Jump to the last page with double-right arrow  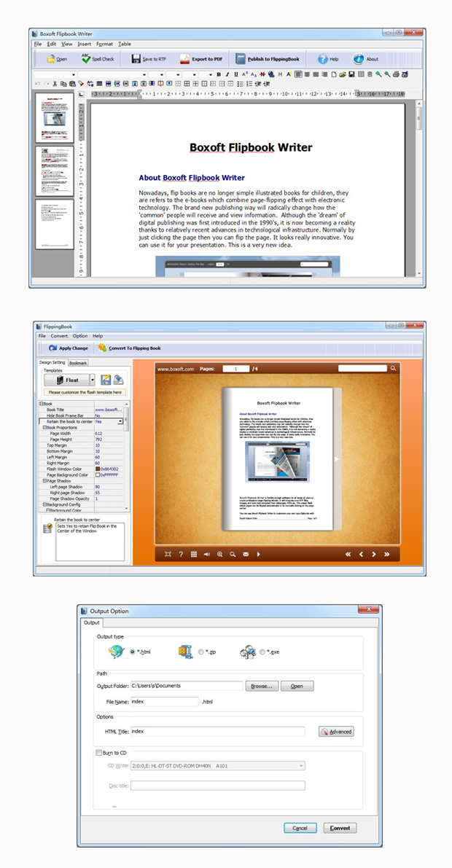point(386,554)
